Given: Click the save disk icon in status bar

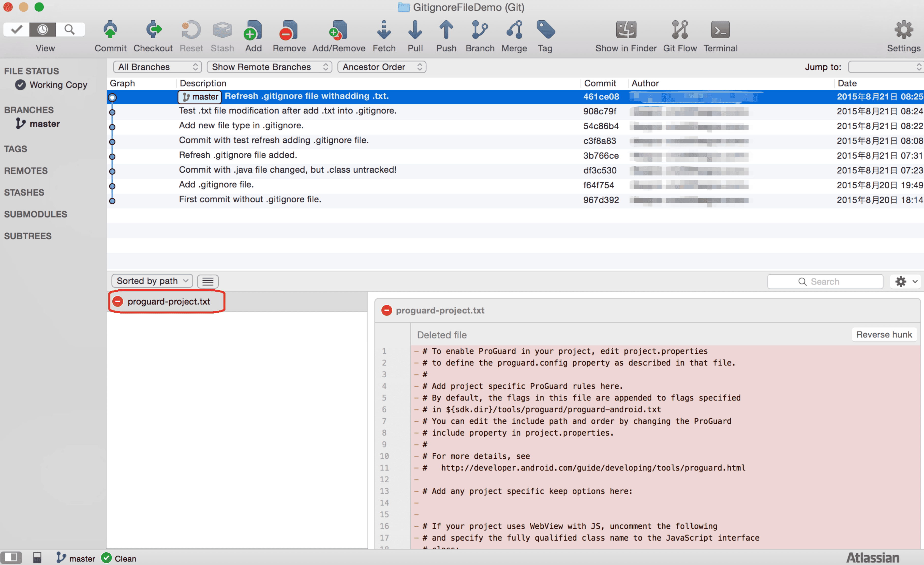Looking at the screenshot, I should tap(37, 558).
